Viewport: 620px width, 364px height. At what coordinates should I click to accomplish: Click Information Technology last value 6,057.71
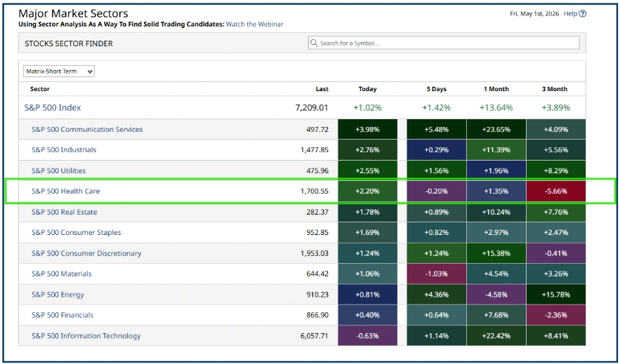pos(315,336)
